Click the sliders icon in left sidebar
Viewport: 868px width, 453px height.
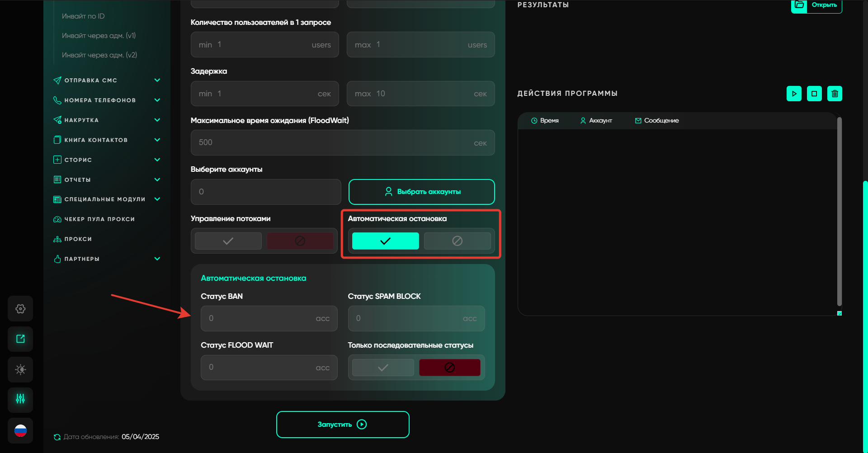[20, 399]
